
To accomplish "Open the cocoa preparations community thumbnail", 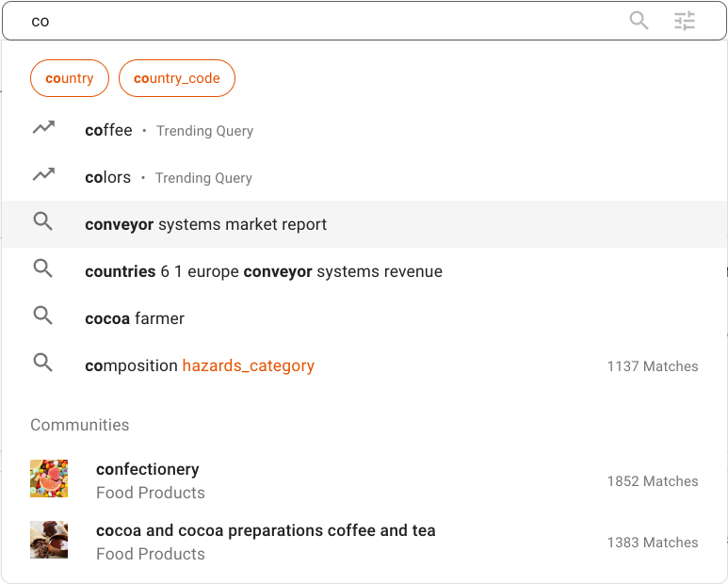I will coord(49,540).
